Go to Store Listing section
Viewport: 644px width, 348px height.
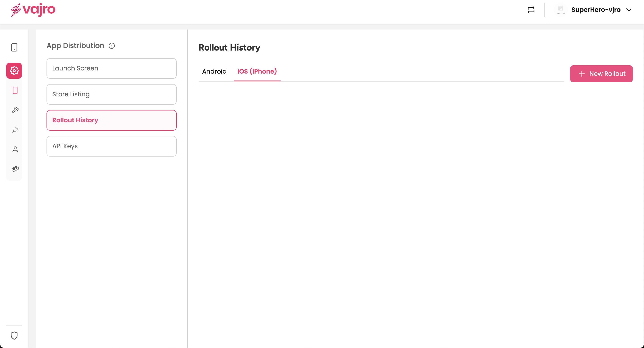pos(112,95)
